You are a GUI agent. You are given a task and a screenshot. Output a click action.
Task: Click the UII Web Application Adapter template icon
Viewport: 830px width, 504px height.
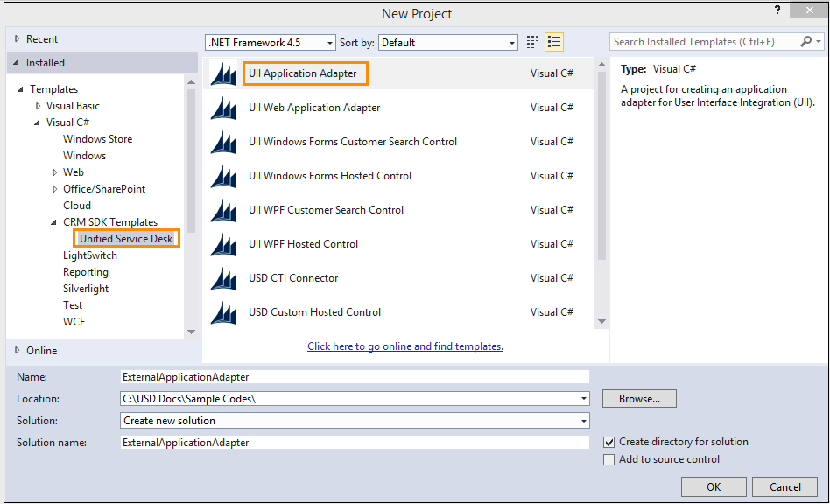click(x=222, y=107)
